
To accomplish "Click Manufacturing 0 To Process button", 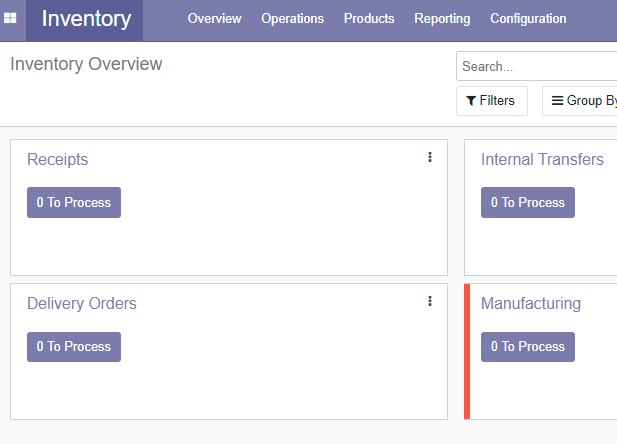I will (x=528, y=347).
